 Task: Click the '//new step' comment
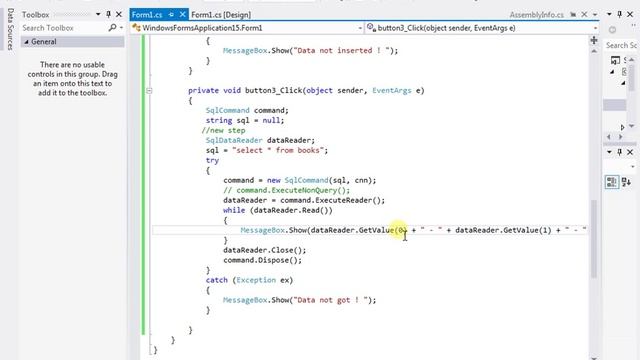(x=223, y=131)
